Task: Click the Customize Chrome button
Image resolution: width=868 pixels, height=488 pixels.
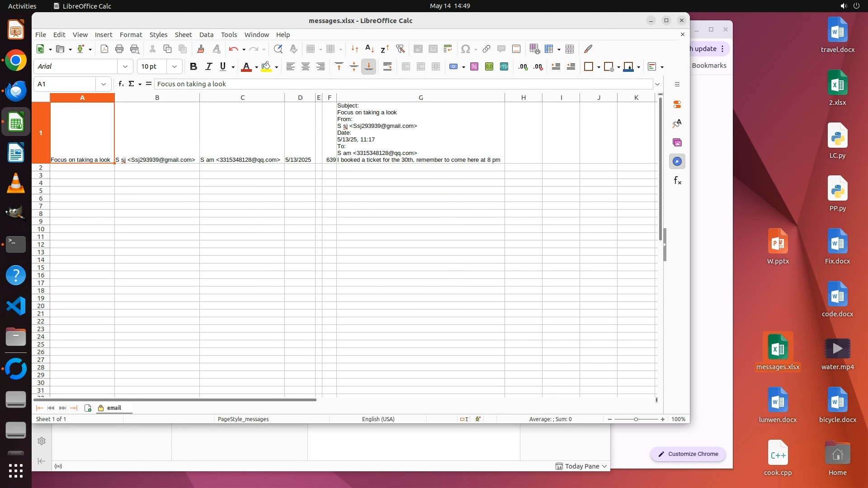Action: [688, 454]
